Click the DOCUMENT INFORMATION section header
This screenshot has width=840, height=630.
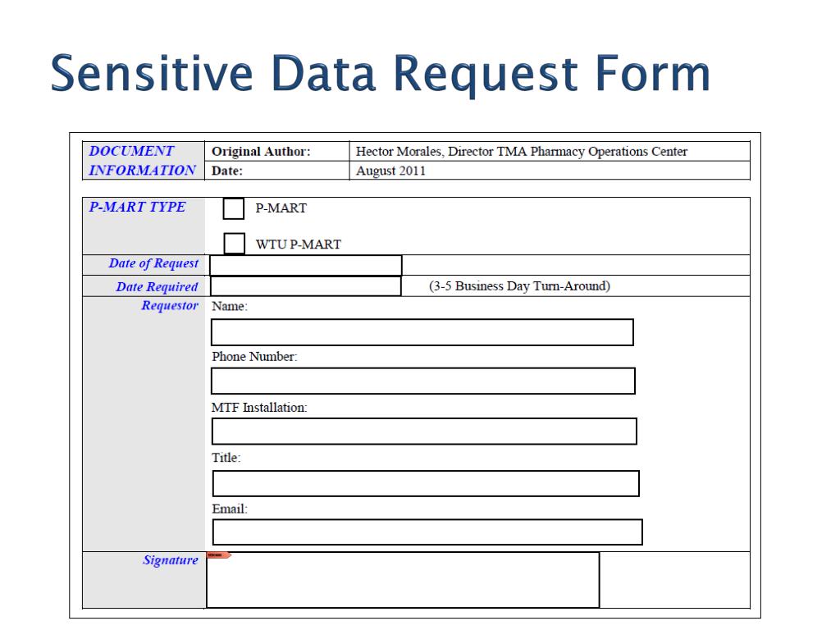point(143,161)
